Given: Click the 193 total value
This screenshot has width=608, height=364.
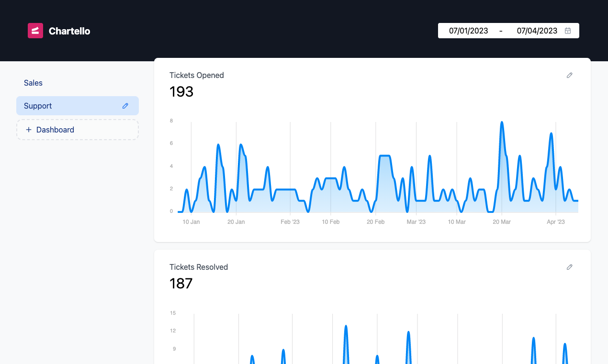Looking at the screenshot, I should (x=181, y=91).
